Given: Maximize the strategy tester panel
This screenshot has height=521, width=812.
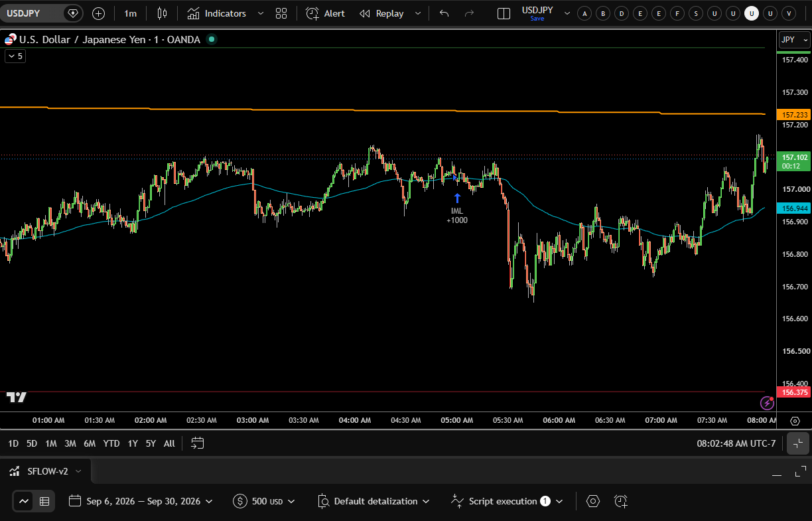Looking at the screenshot, I should point(799,472).
